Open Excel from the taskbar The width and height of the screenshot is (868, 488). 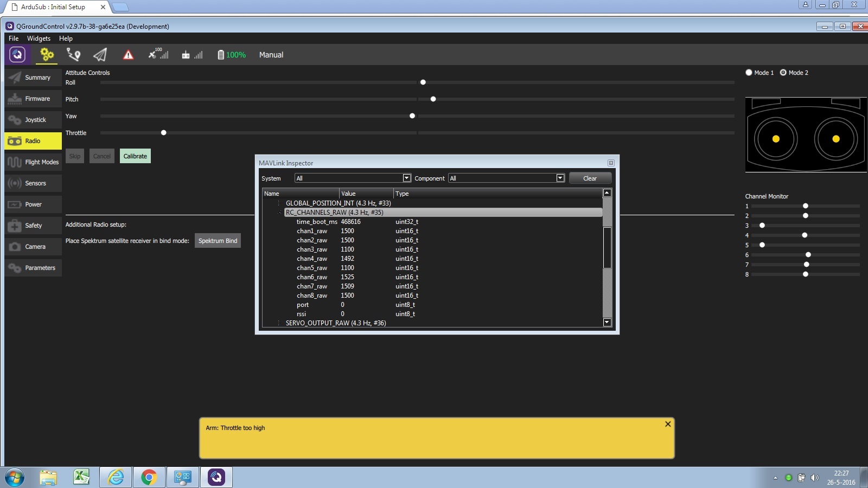[81, 477]
